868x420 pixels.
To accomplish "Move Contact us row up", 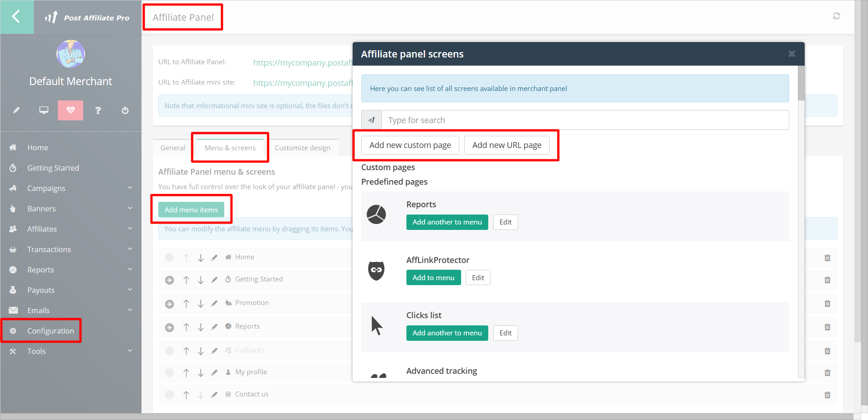I will tap(186, 395).
